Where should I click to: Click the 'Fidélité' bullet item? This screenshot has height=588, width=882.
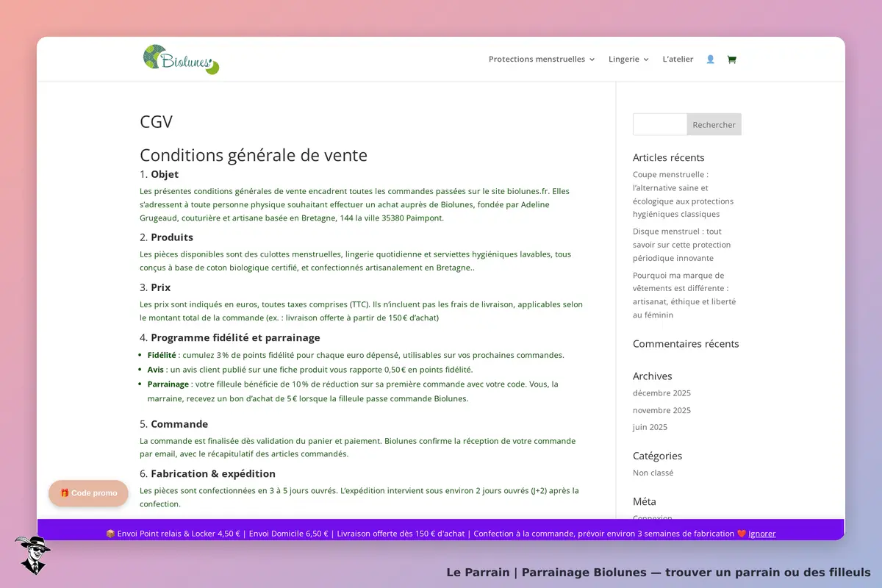pyautogui.click(x=356, y=355)
